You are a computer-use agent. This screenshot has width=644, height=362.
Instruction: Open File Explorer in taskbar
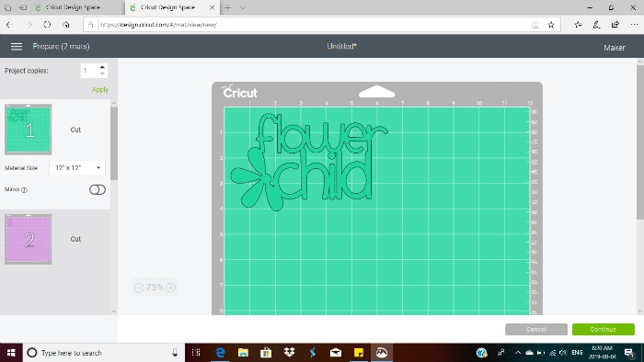pos(243,352)
